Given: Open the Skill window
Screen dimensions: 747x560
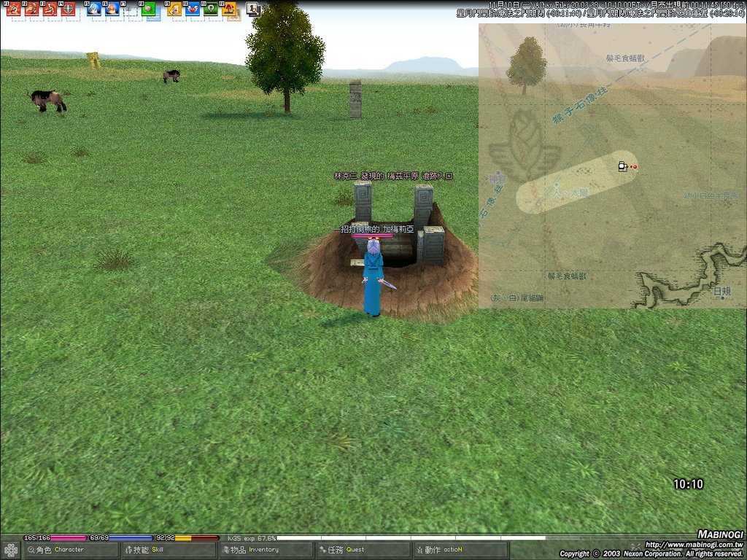Looking at the screenshot, I should (169, 550).
